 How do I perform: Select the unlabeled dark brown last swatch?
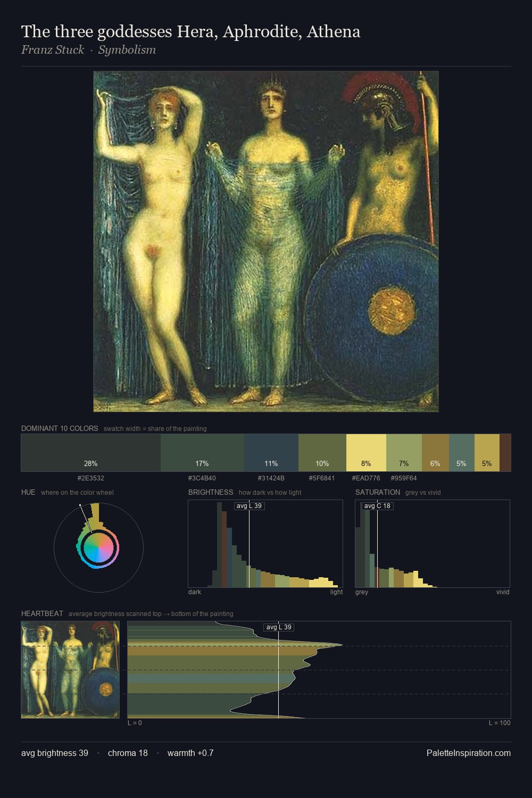(x=505, y=453)
